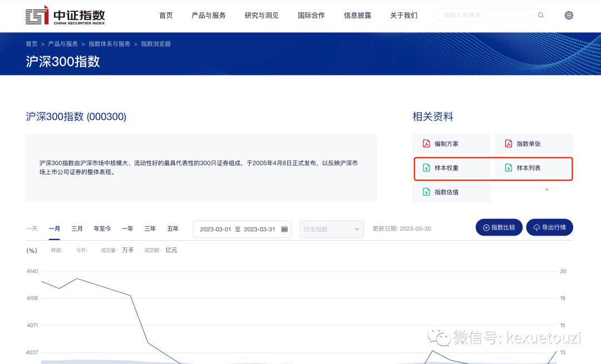
Task: Select the 三年 time range tab
Action: coord(150,228)
